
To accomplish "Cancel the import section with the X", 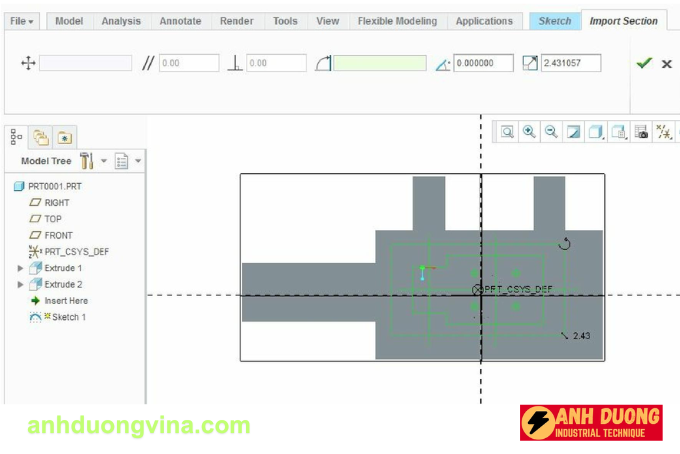I will 666,64.
